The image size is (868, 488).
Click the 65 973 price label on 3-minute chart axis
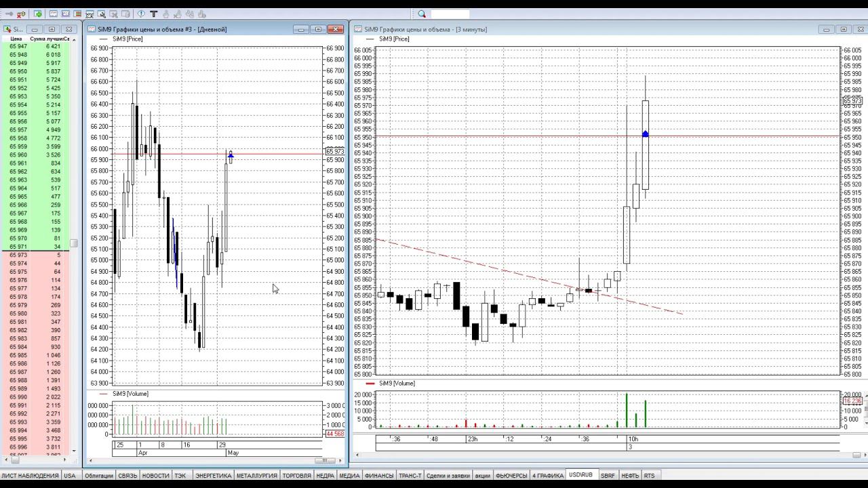852,100
